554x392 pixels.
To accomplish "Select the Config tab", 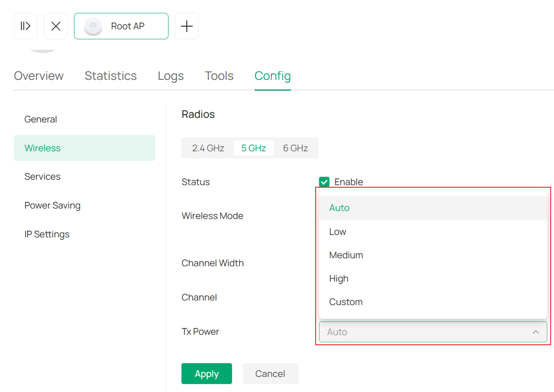I will coord(273,76).
